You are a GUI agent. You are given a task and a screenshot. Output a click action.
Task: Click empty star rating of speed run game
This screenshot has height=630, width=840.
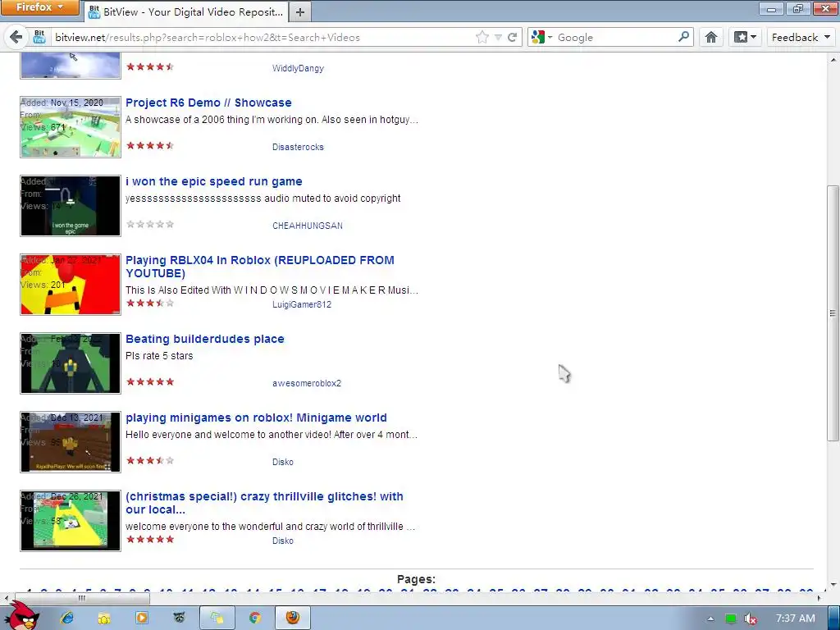[150, 224]
